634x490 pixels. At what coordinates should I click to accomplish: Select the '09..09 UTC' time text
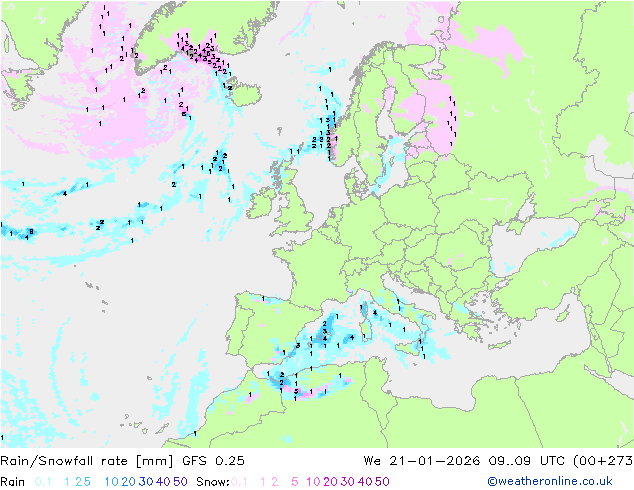[x=526, y=461]
